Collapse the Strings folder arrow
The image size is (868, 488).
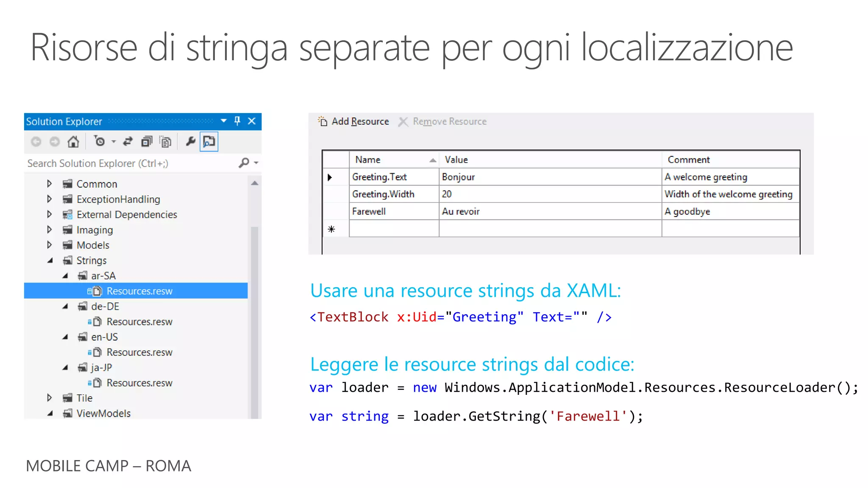click(x=50, y=261)
